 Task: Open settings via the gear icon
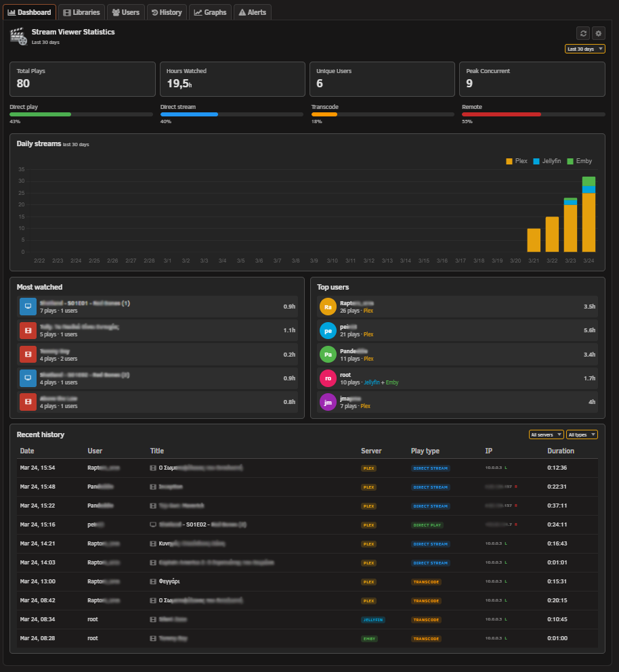[x=599, y=33]
